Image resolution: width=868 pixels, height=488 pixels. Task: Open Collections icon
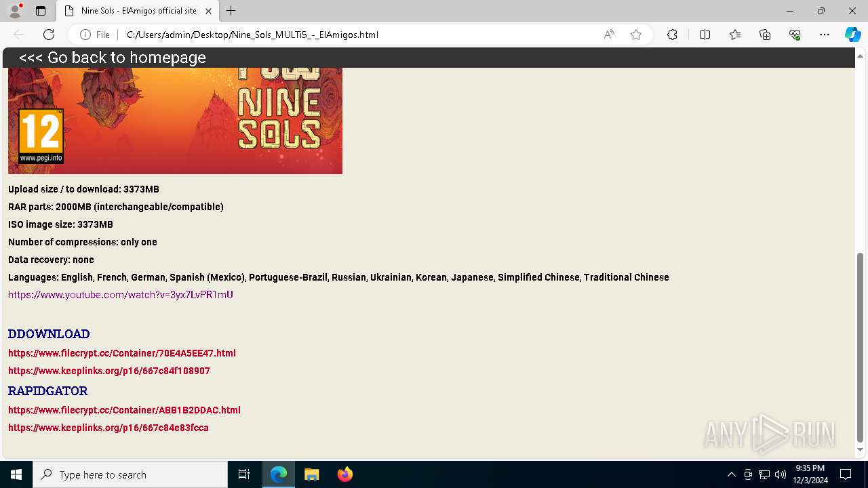click(765, 35)
